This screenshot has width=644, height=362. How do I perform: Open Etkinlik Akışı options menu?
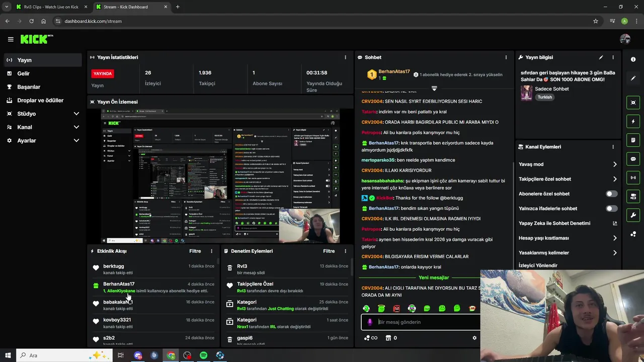click(211, 251)
